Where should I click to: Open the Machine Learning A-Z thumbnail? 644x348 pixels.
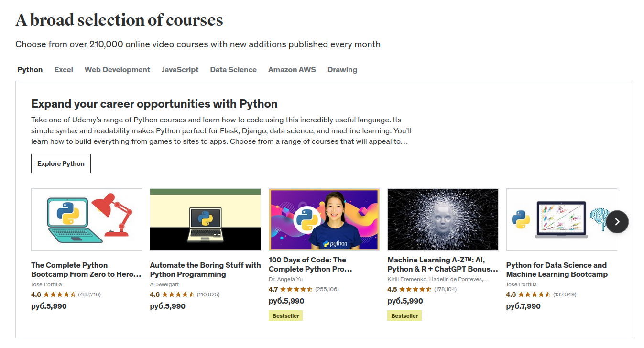coord(443,219)
